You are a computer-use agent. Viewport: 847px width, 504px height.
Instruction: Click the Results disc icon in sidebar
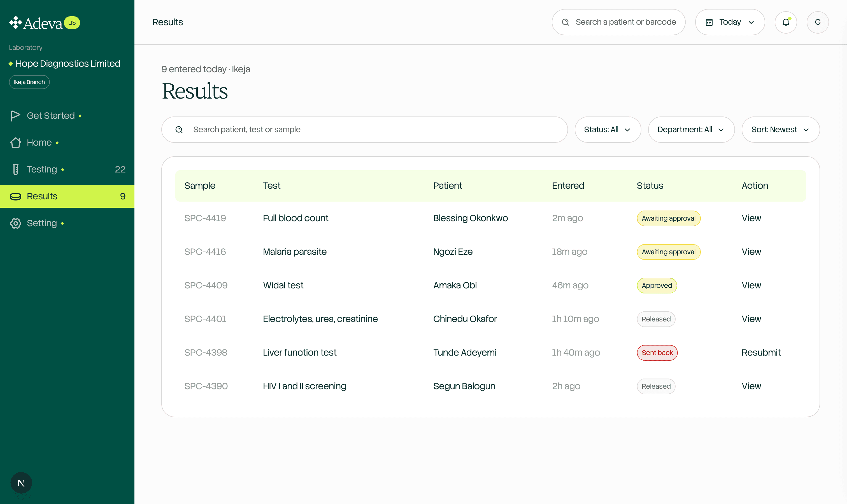[16, 196]
